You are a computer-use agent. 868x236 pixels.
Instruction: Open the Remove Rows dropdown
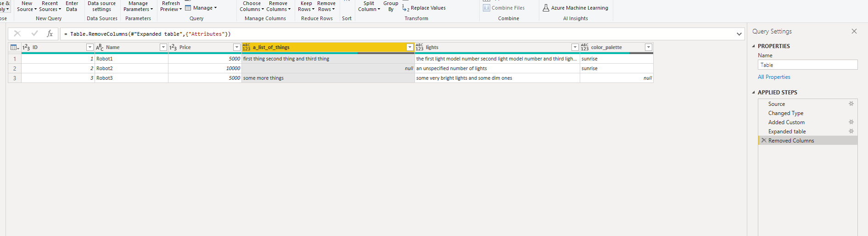tap(326, 6)
